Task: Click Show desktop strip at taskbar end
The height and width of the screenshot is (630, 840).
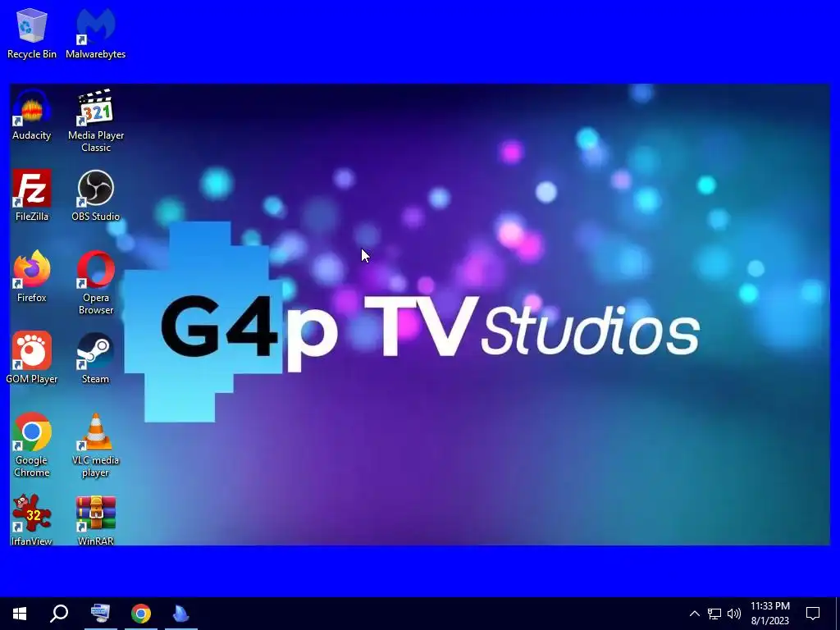Action: click(838, 614)
